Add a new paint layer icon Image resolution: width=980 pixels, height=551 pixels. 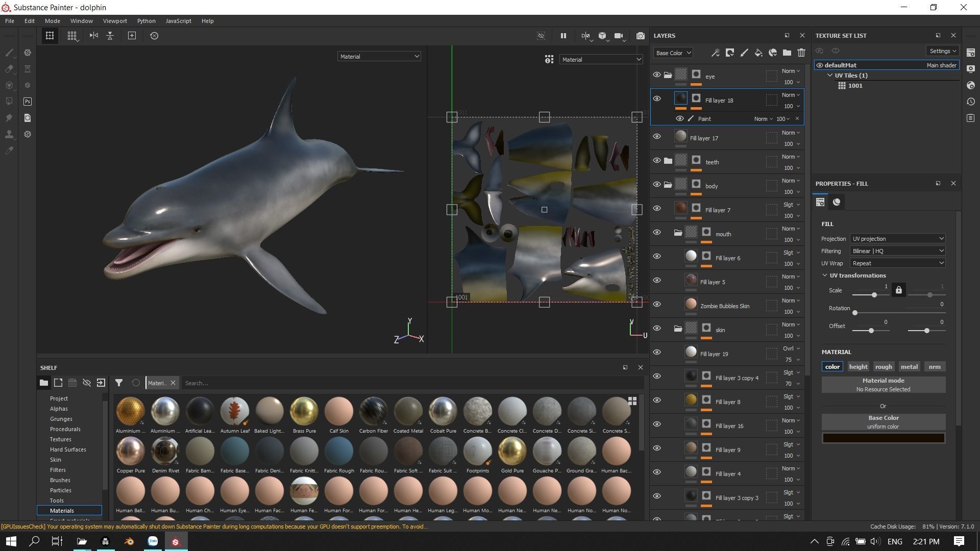[x=744, y=53]
